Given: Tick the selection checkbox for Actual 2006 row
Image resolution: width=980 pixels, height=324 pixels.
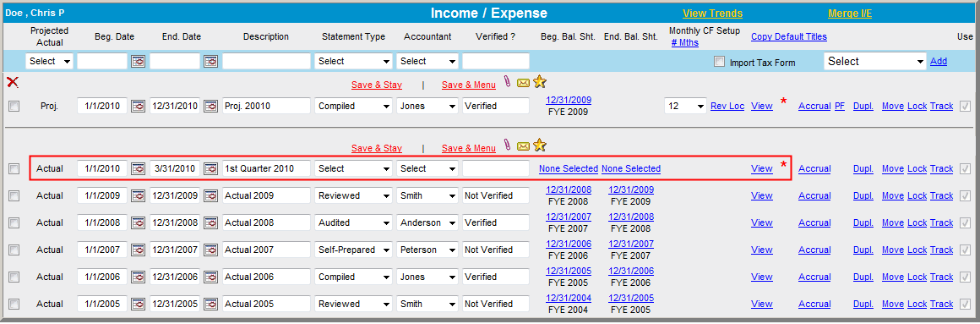Looking at the screenshot, I should [x=14, y=277].
